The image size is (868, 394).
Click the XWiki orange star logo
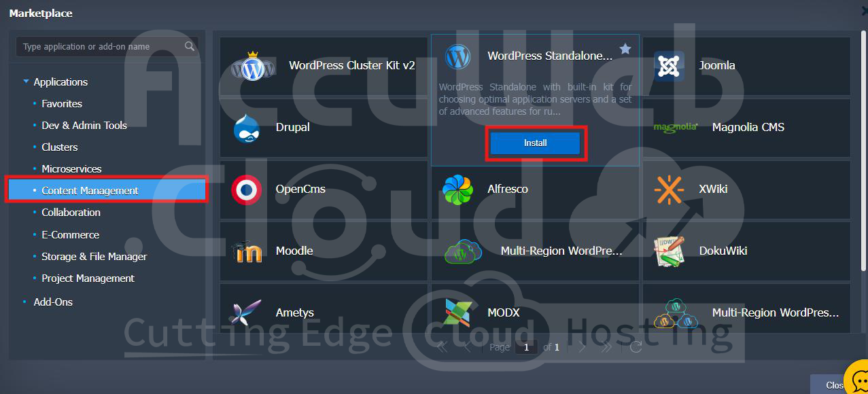(x=669, y=190)
